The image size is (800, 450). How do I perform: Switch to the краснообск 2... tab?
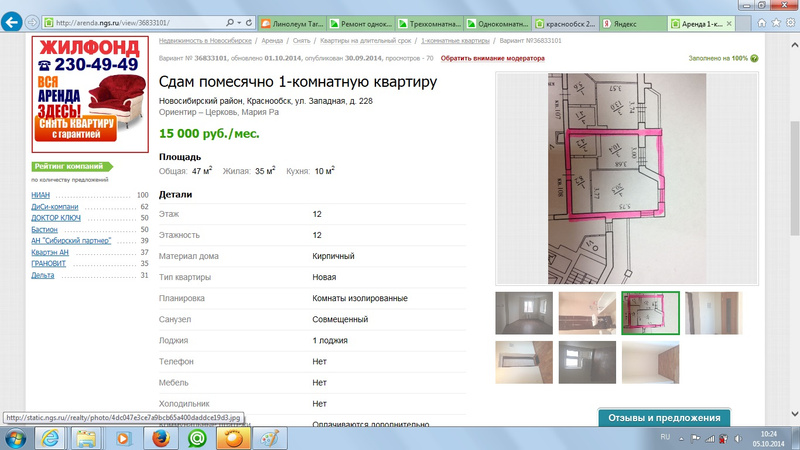click(566, 23)
